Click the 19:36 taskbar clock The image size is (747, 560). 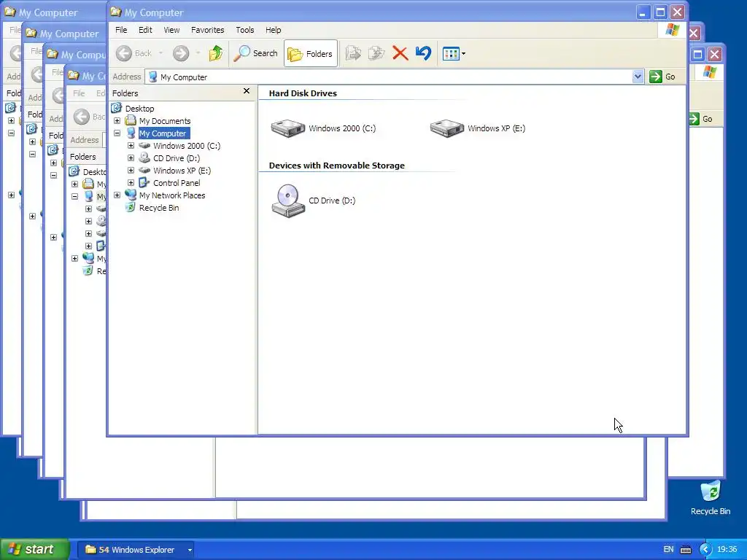pos(727,550)
